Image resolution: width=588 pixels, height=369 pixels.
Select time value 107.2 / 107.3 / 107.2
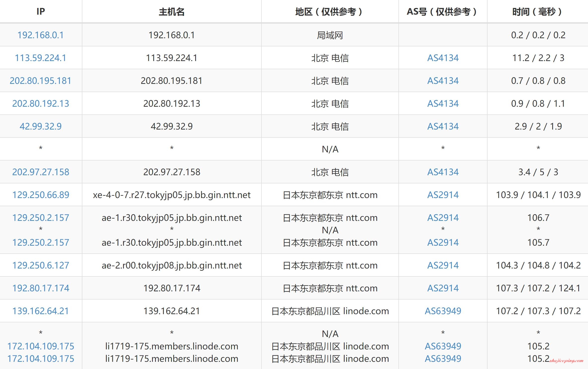538,311
